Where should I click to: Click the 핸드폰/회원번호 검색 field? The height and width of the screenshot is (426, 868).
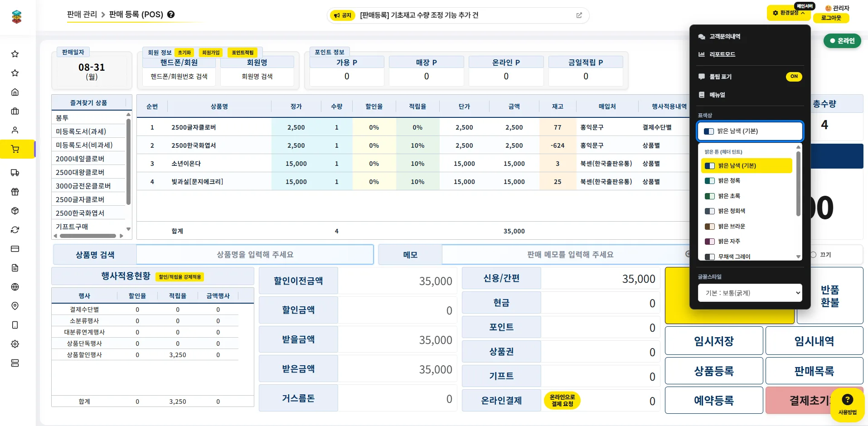coord(179,77)
